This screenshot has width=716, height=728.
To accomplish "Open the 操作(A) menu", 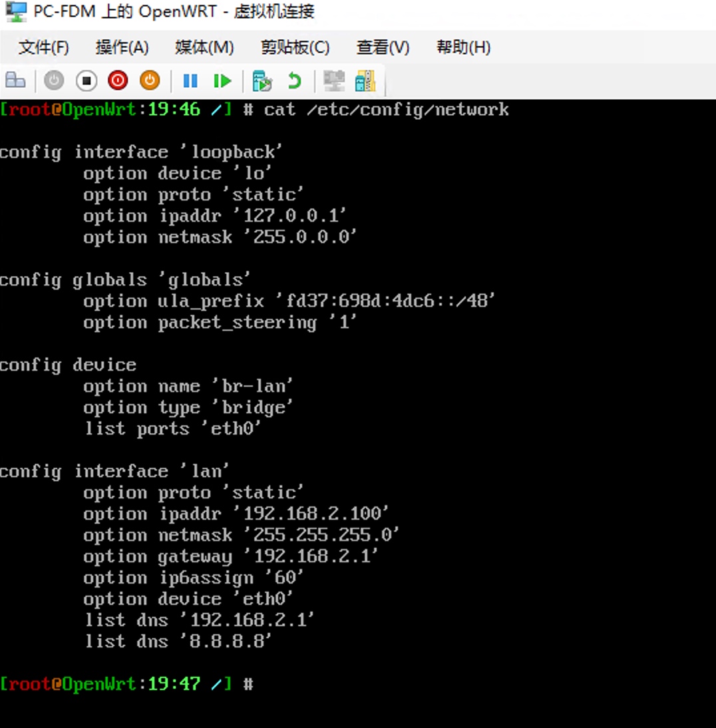I will coord(122,47).
